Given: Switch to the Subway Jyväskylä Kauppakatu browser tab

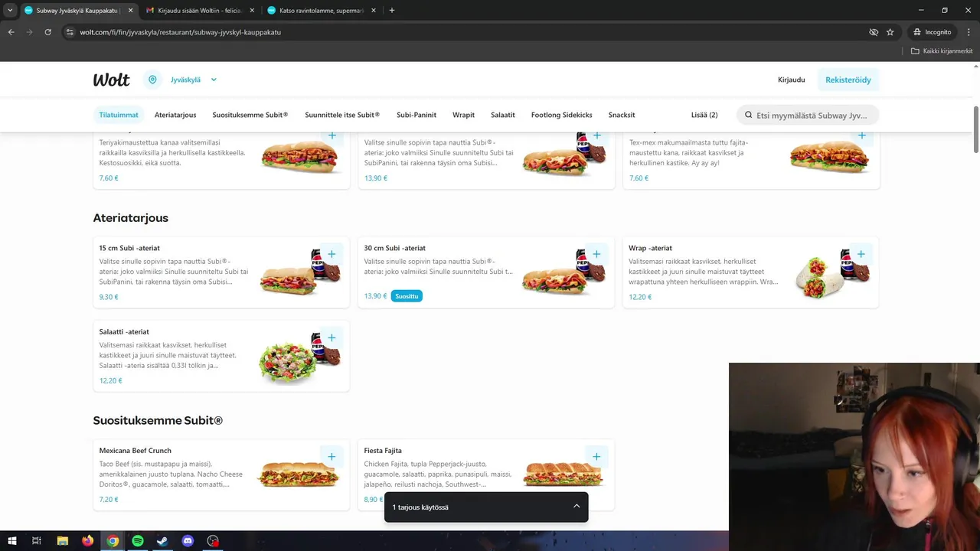Looking at the screenshot, I should pyautogui.click(x=75, y=11).
